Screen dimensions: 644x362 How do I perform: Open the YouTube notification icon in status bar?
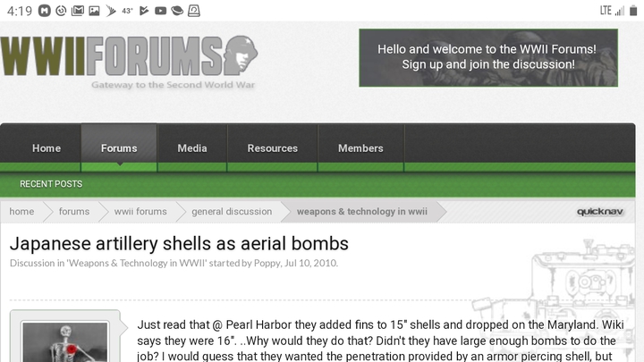coord(161,11)
